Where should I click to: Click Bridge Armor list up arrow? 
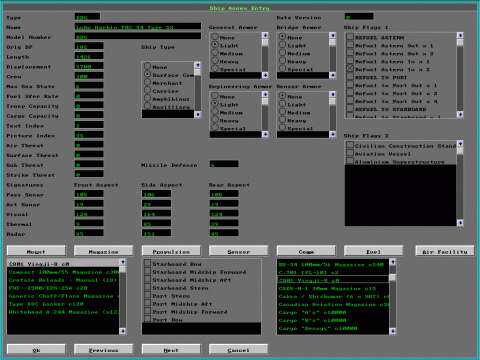click(332, 35)
